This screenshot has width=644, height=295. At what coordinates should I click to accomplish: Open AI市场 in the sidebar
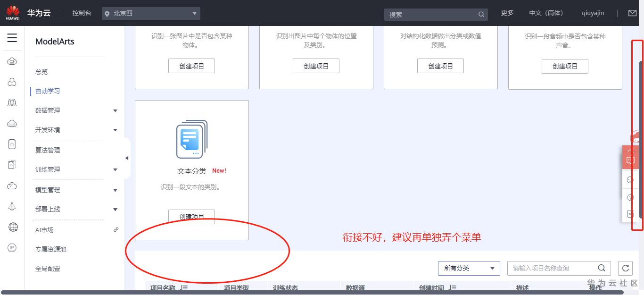(x=44, y=230)
